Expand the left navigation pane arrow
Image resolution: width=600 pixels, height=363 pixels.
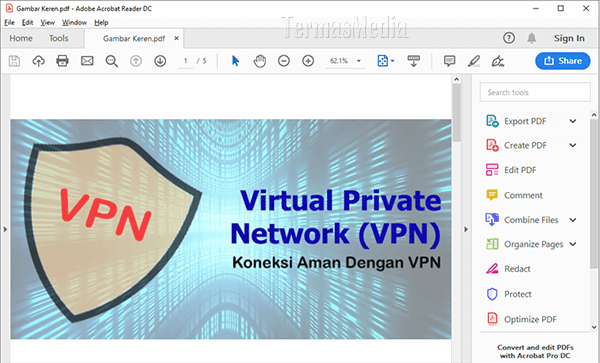5,230
